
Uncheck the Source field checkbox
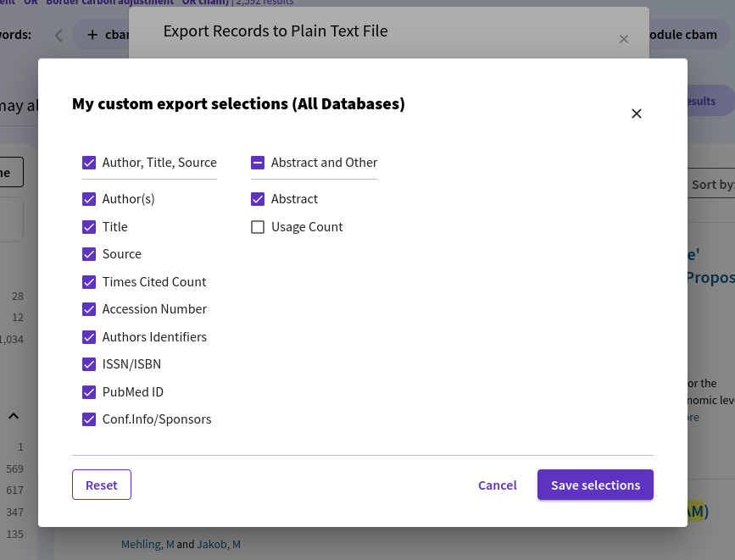[x=89, y=254]
